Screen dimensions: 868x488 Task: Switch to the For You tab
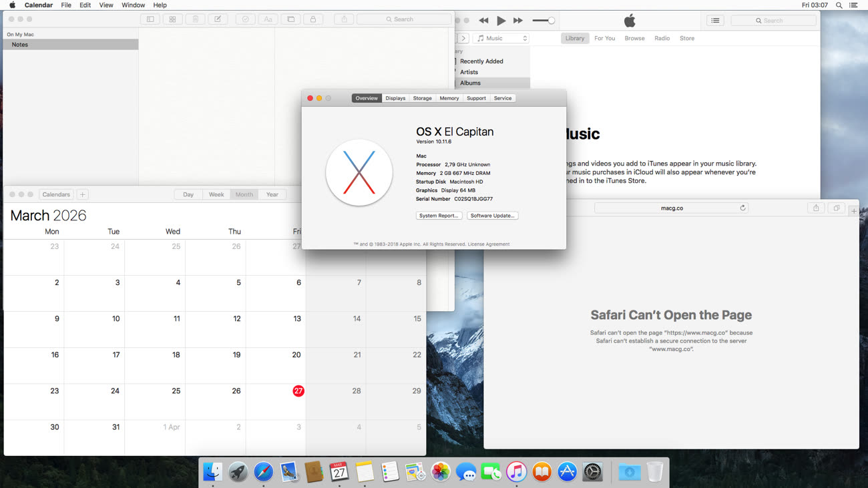point(604,39)
